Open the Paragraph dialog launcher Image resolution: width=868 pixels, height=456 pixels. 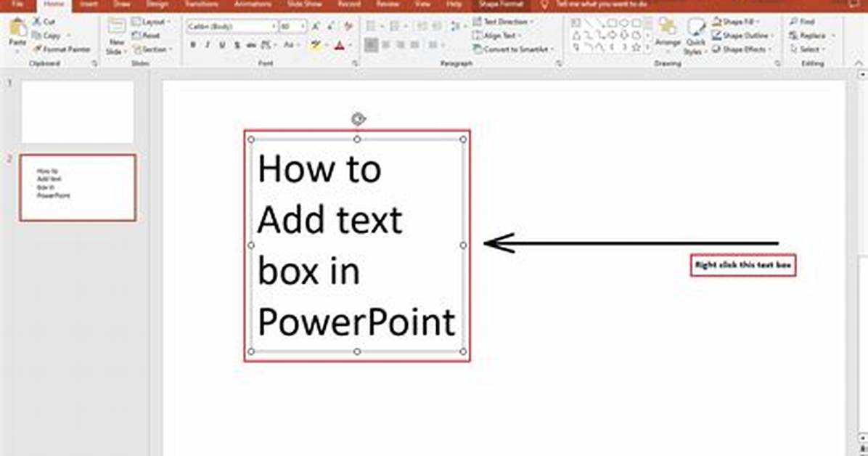point(559,64)
